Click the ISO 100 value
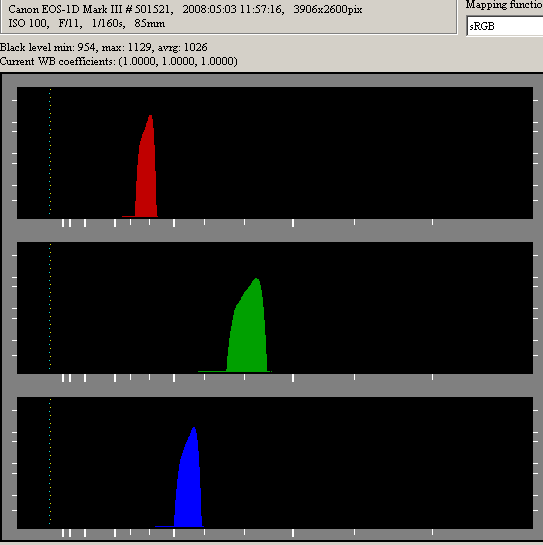This screenshot has width=543, height=545. click(27, 23)
